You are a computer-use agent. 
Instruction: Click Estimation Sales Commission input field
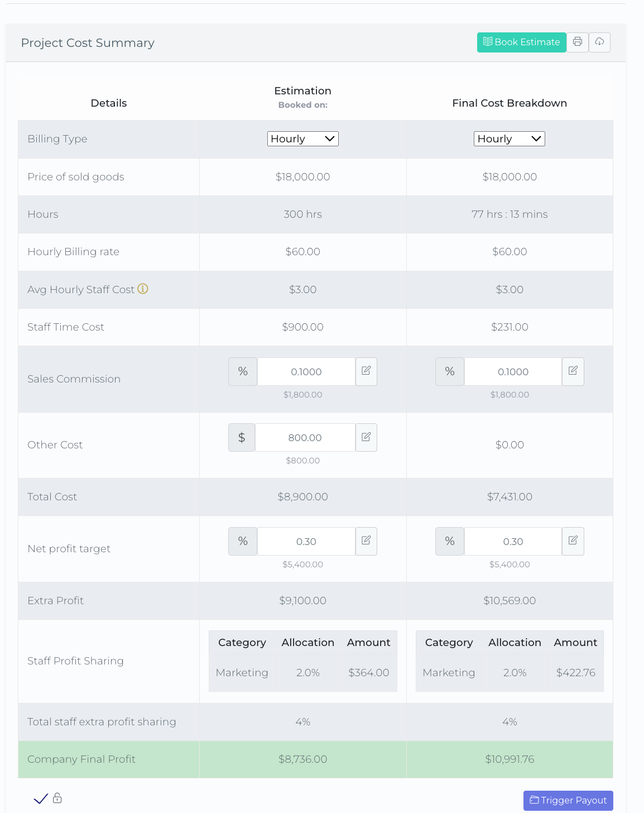(x=306, y=372)
